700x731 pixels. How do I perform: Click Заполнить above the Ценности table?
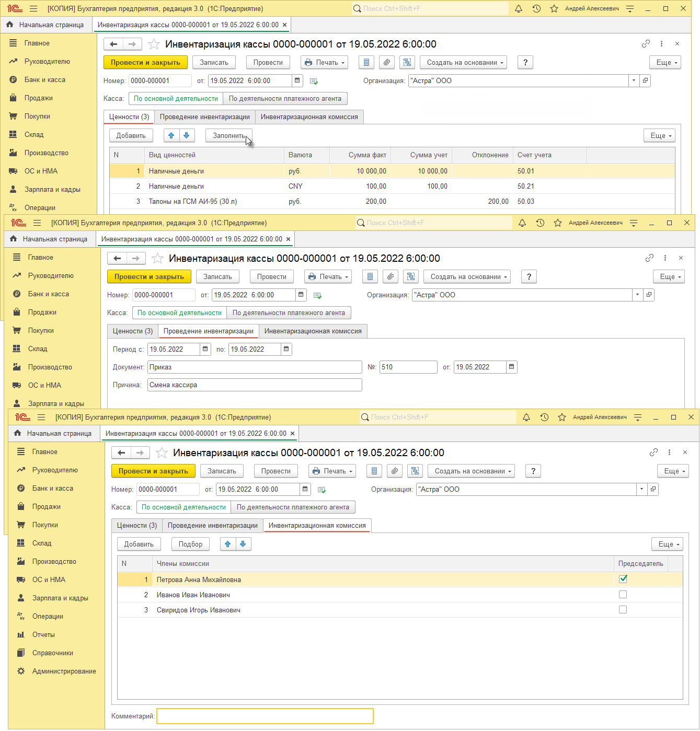(229, 135)
